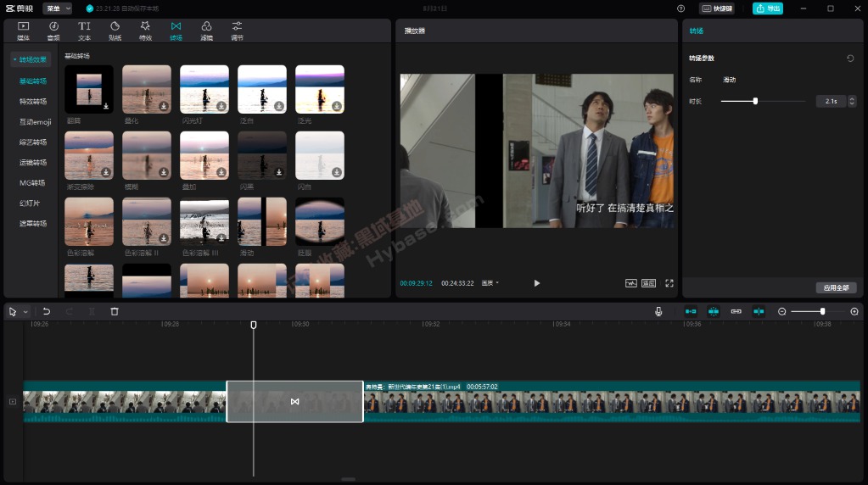Viewport: 868px width, 485px height.
Task: Click the track cover icon beside the video track
Action: (x=13, y=402)
